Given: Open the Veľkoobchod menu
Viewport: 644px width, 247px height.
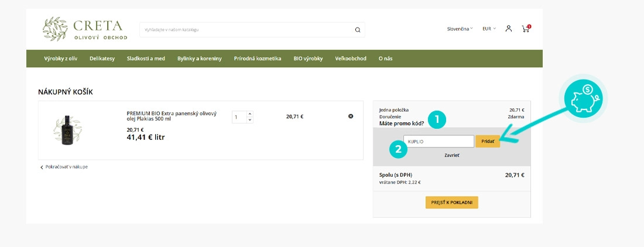Looking at the screenshot, I should coord(351,59).
